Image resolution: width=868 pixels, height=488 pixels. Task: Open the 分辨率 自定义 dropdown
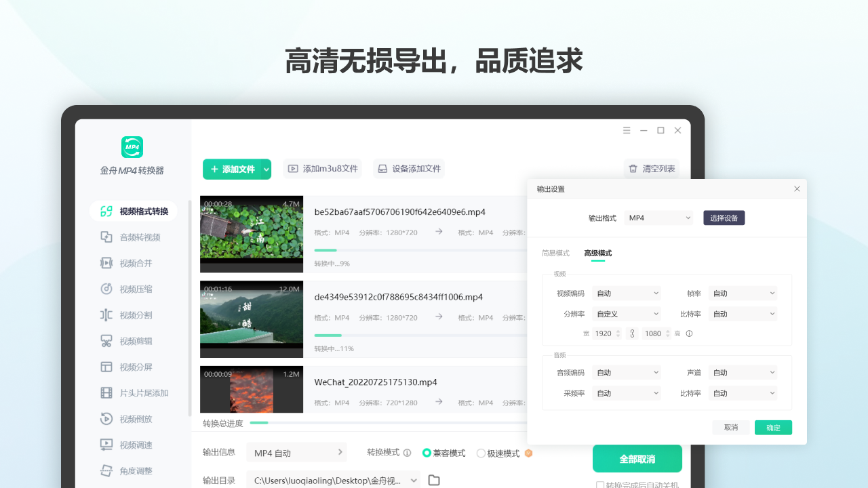click(626, 313)
